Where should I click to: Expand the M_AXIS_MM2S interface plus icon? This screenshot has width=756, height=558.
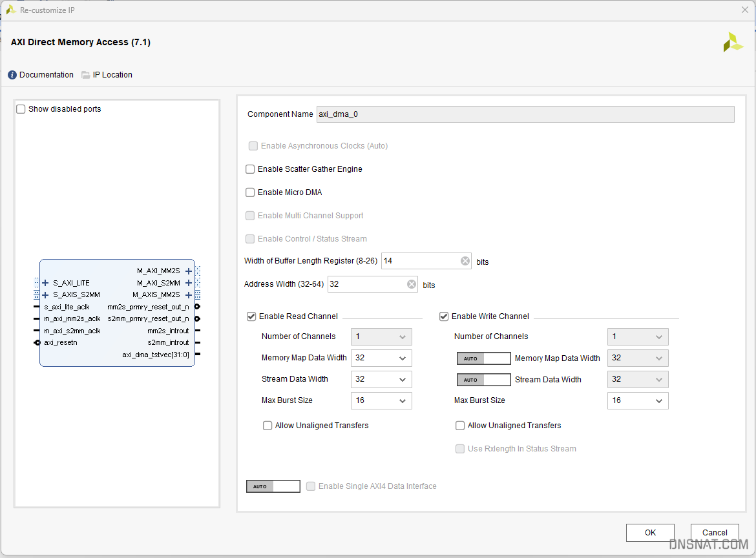[x=189, y=295]
